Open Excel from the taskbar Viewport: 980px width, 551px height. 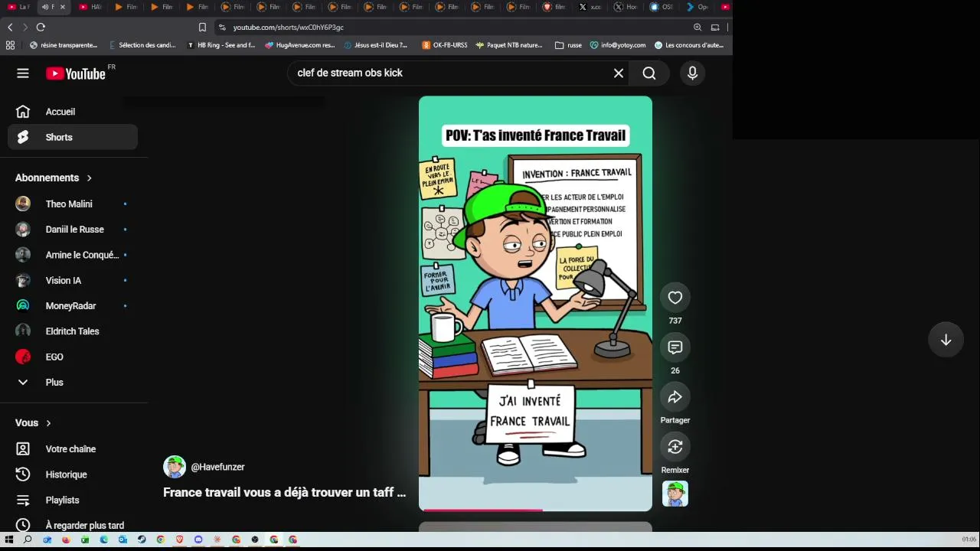click(85, 540)
